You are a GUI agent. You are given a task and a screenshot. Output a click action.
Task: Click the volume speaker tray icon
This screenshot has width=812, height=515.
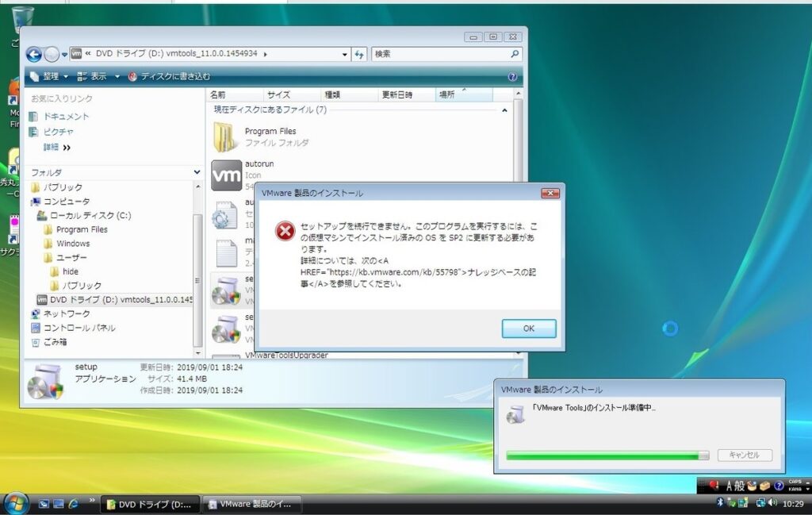pyautogui.click(x=772, y=503)
